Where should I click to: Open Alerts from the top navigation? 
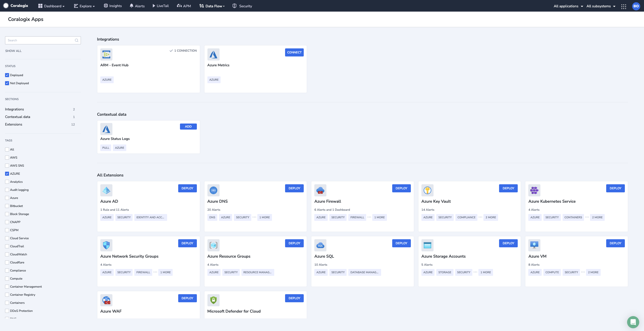pyautogui.click(x=137, y=6)
